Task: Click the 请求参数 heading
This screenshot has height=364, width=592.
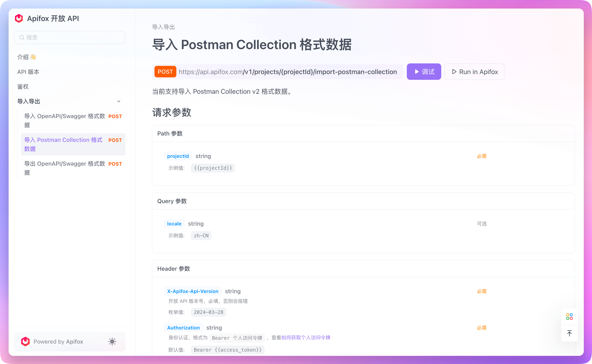Action: point(172,112)
